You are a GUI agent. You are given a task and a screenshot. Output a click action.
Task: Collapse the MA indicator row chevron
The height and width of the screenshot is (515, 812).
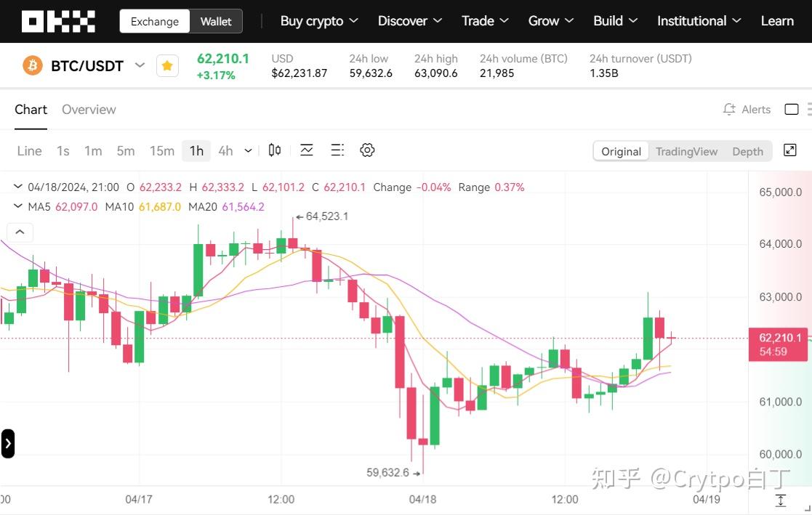[17, 206]
